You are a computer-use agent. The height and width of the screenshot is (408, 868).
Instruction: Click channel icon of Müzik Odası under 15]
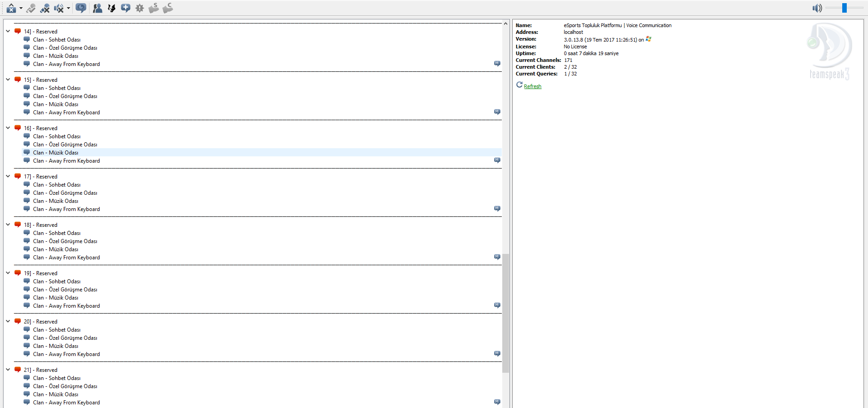coord(27,104)
